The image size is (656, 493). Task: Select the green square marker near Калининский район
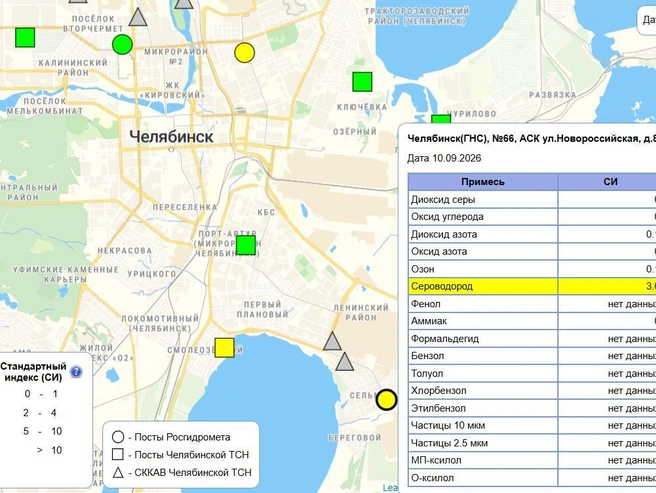coord(25,37)
